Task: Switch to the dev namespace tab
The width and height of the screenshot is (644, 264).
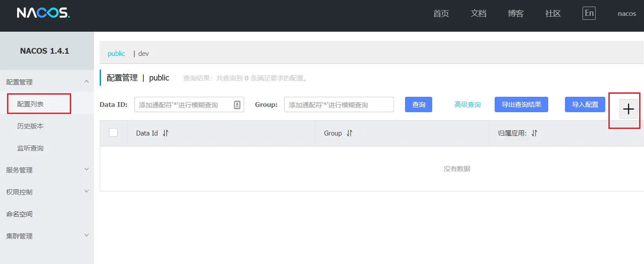Action: pos(143,53)
